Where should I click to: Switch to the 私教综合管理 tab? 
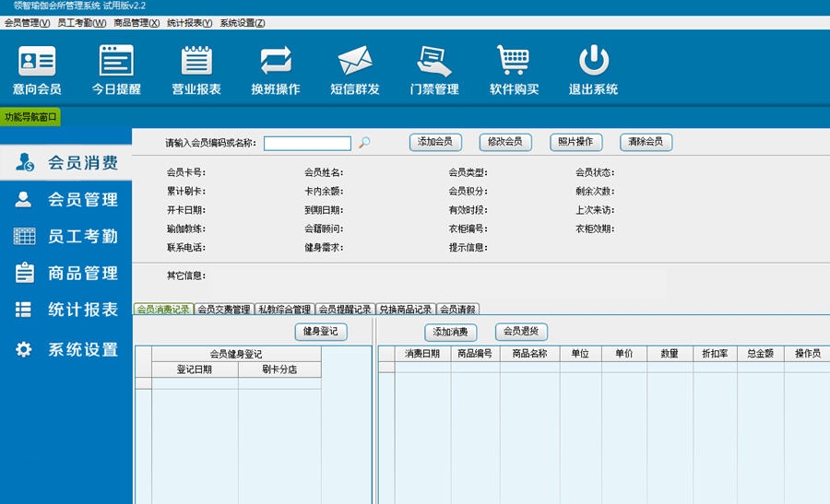click(284, 310)
